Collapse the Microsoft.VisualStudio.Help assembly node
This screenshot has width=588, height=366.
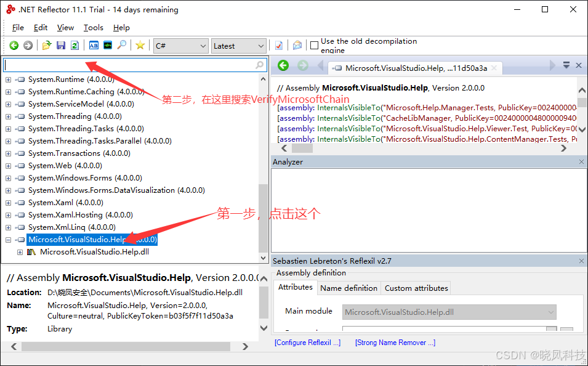(8, 240)
